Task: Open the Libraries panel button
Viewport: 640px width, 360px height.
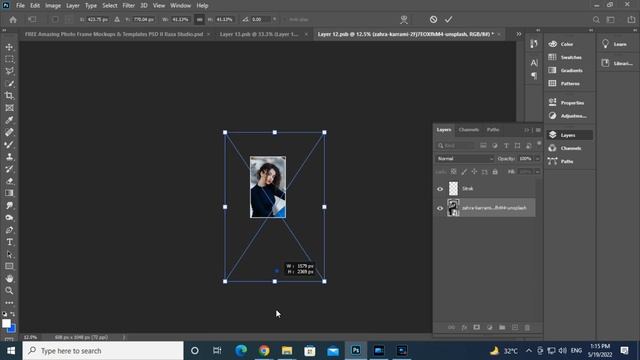Action: coord(617,63)
